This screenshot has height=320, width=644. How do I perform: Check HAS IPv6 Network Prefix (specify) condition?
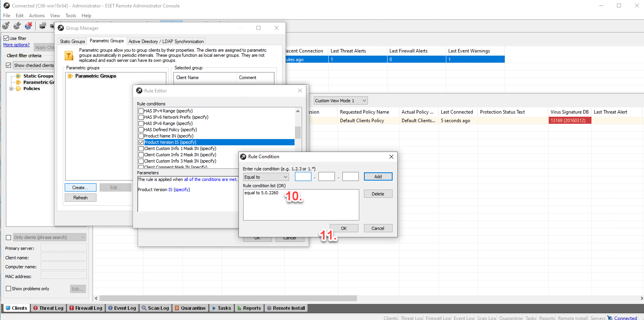tap(141, 117)
